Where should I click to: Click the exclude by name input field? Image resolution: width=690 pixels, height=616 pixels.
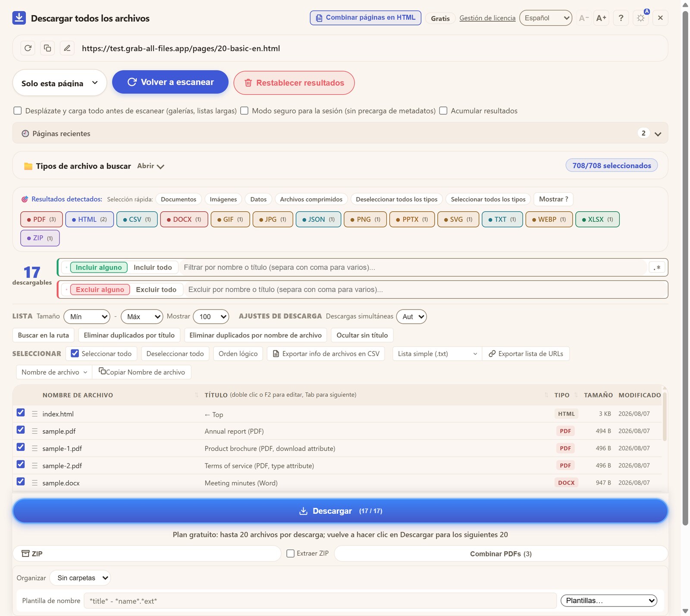426,290
